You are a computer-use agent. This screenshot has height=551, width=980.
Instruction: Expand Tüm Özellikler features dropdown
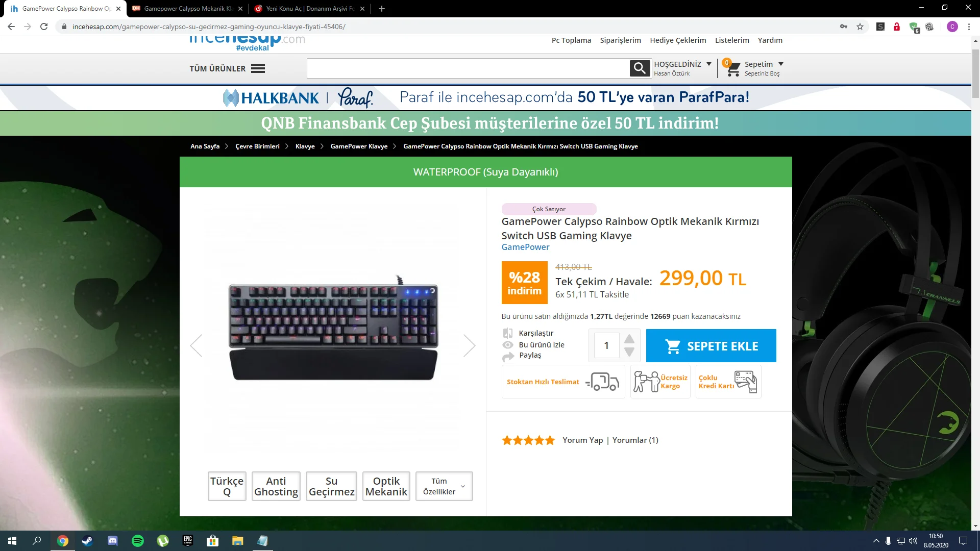[444, 486]
